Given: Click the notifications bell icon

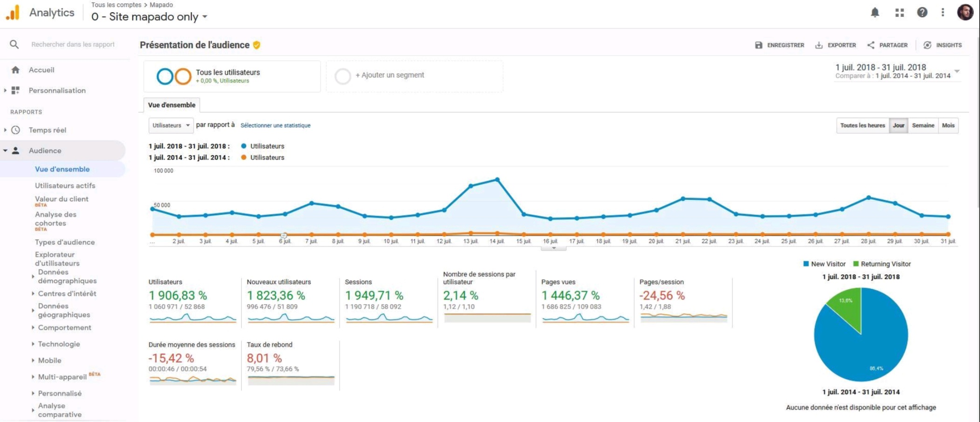Looking at the screenshot, I should (875, 13).
